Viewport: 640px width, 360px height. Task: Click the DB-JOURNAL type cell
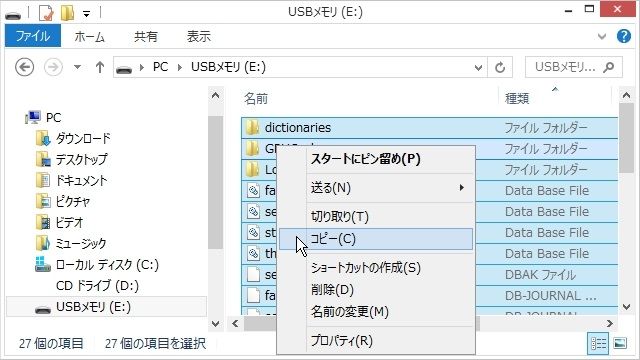[550, 296]
